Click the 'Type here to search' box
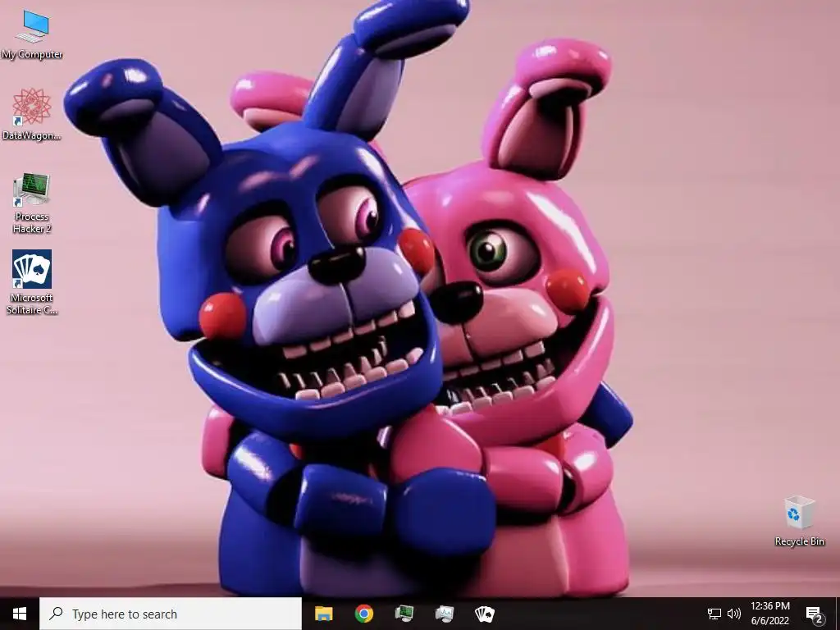 171,614
